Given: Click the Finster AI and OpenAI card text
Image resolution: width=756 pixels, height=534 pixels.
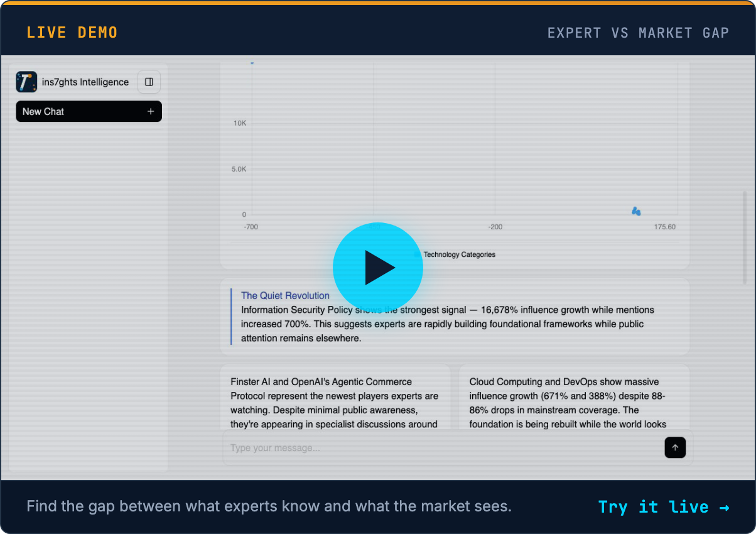Looking at the screenshot, I should pyautogui.click(x=335, y=403).
